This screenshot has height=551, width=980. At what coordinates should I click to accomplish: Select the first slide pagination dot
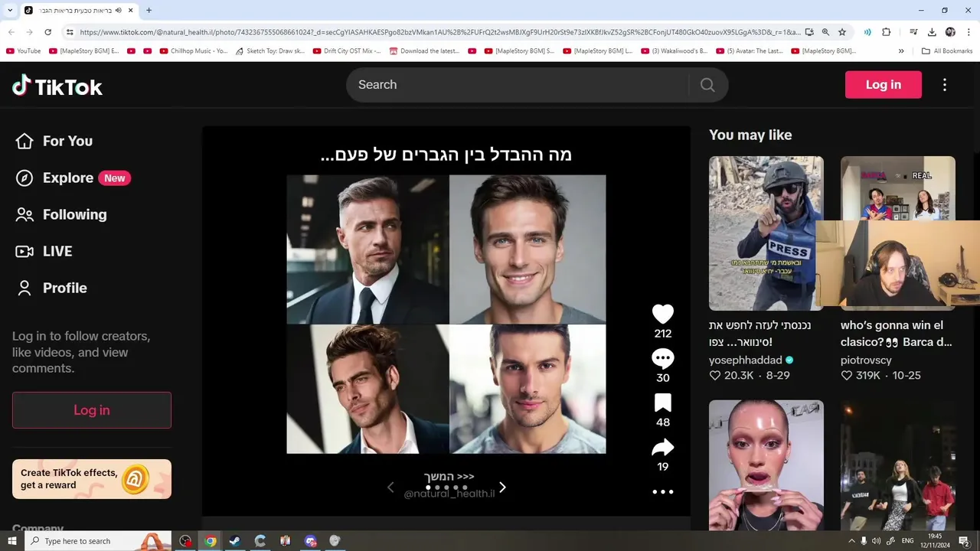pyautogui.click(x=428, y=487)
